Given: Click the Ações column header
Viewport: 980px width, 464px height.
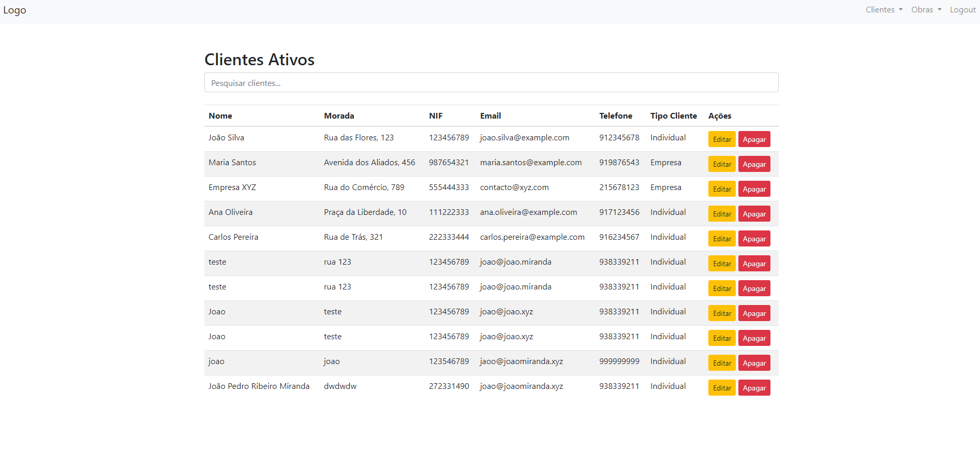Looking at the screenshot, I should click(720, 116).
